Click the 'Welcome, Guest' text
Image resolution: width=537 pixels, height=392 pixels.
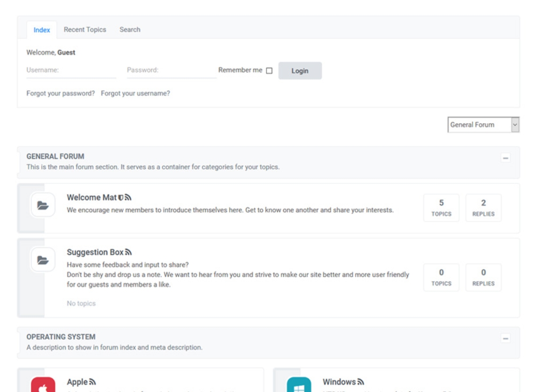[x=51, y=53]
